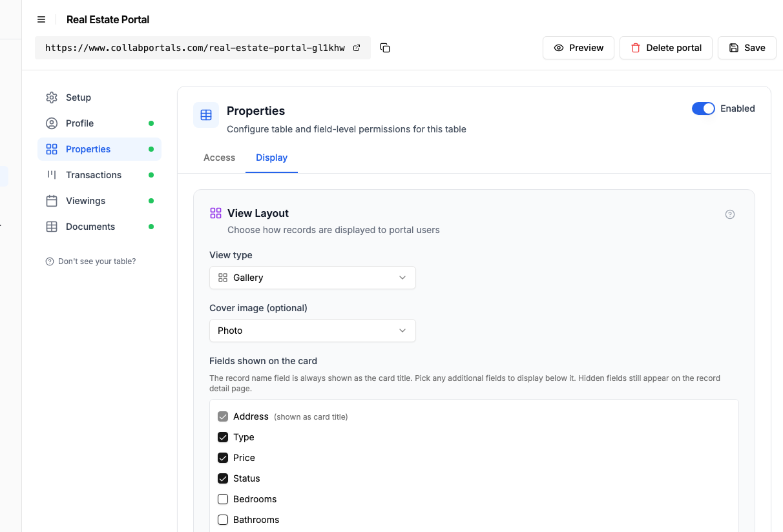
Task: Disable the Properties table Enabled switch
Action: (x=704, y=108)
